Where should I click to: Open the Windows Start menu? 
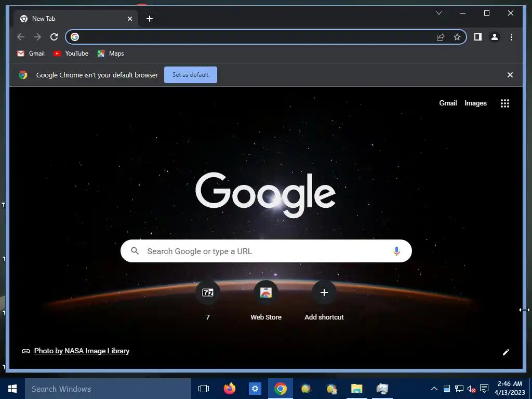(x=12, y=389)
